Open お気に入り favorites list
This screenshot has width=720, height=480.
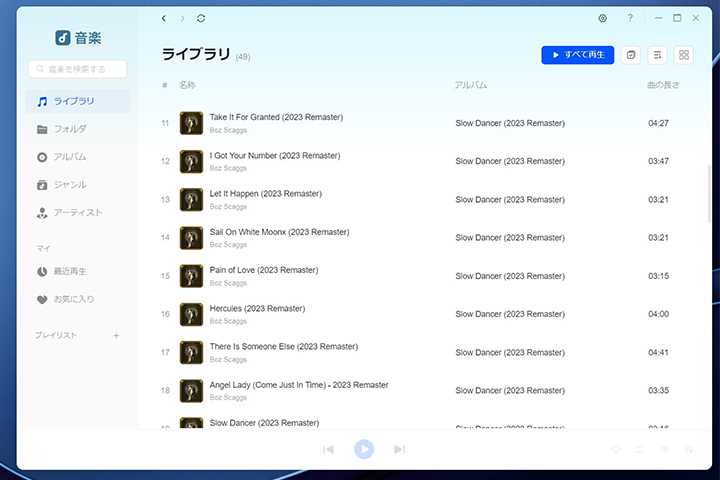74,299
